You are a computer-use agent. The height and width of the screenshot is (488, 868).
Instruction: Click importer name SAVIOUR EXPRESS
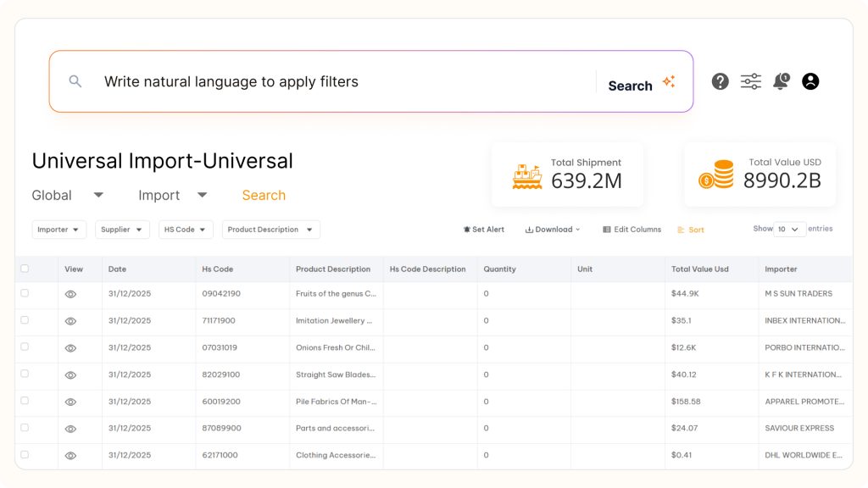pyautogui.click(x=799, y=428)
